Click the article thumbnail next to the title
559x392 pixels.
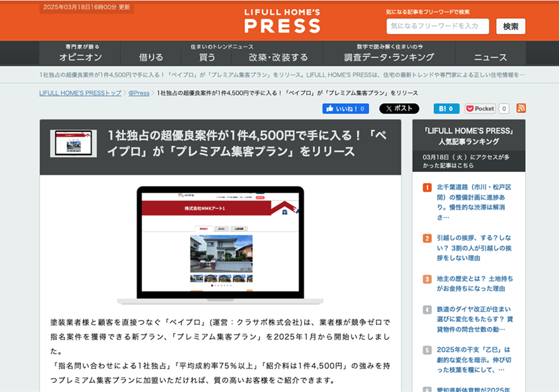pos(74,144)
